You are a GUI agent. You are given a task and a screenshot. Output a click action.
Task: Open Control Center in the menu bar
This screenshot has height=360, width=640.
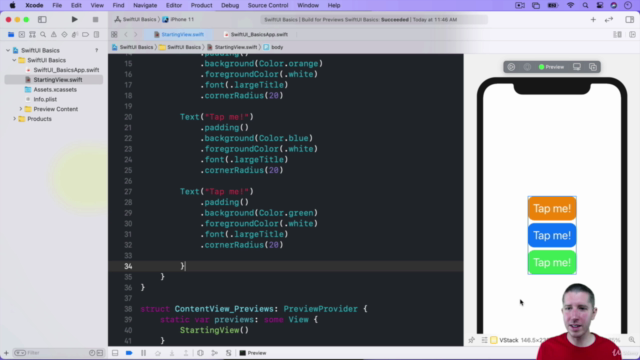point(600,5)
